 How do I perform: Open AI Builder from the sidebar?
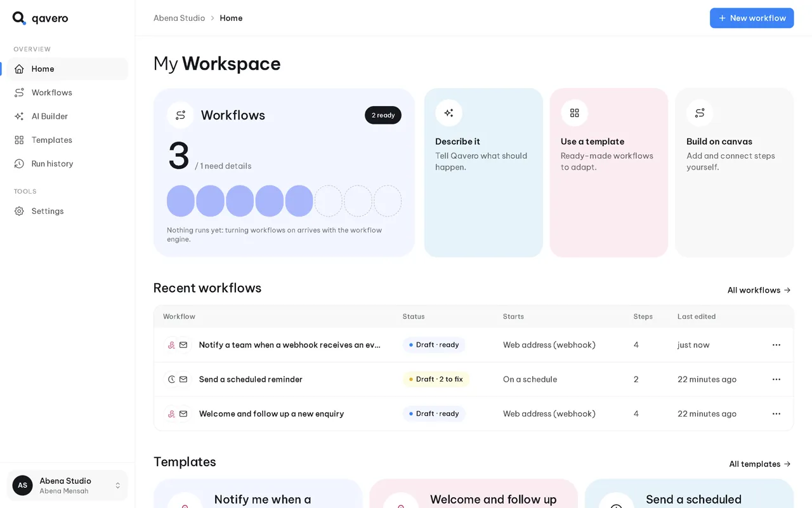click(67, 116)
